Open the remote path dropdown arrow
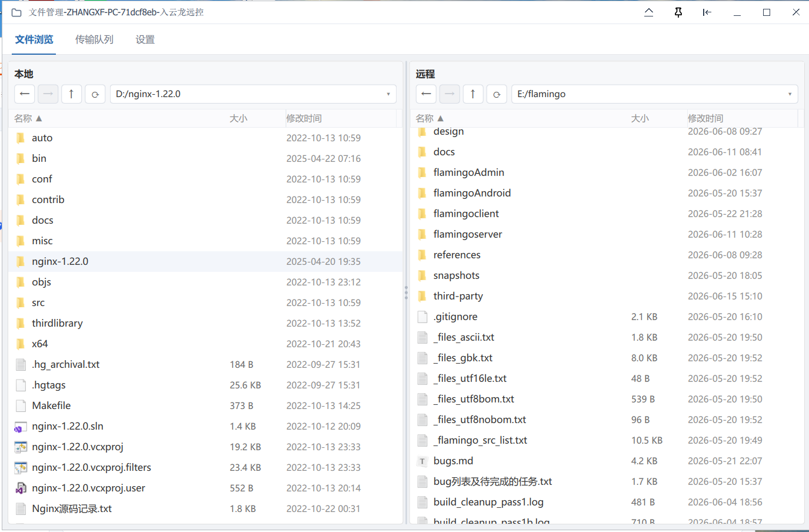Screen dimensions: 809x532 [790, 94]
